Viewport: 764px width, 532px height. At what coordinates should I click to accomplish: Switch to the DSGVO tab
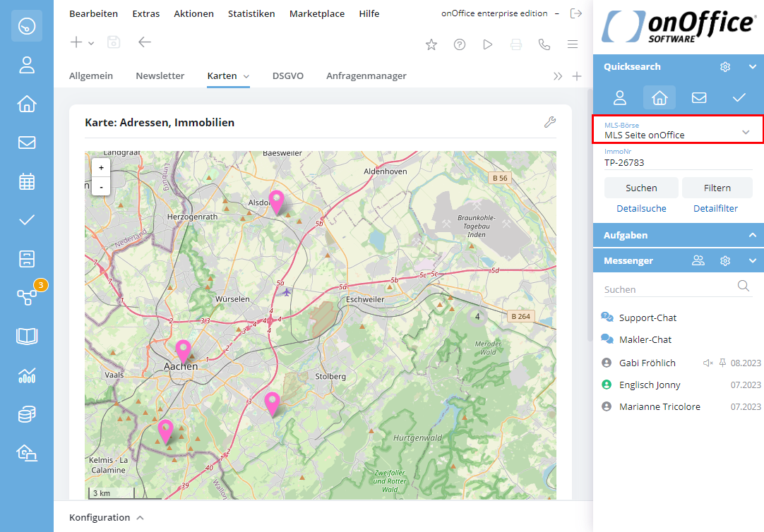pyautogui.click(x=288, y=76)
